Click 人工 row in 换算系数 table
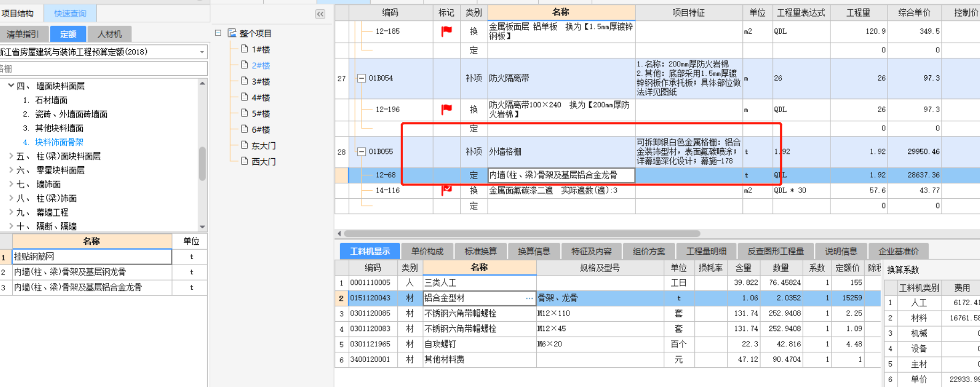The image size is (980, 387). pyautogui.click(x=932, y=303)
